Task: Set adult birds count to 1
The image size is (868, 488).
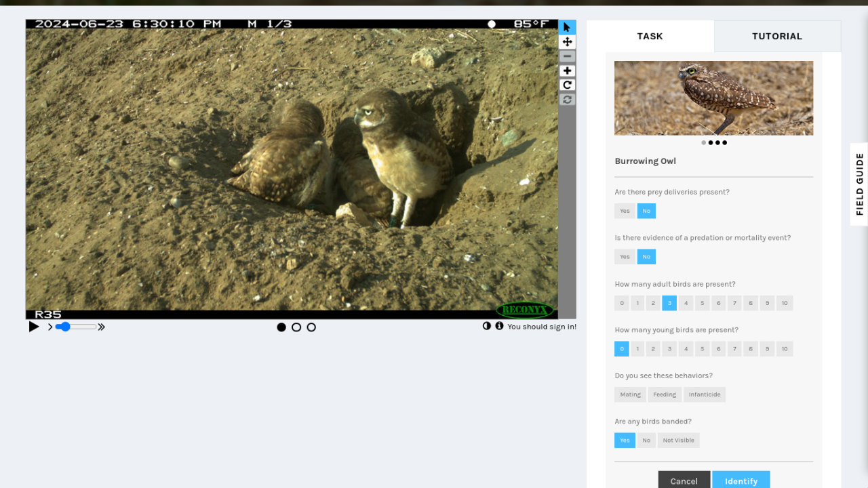Action: [637, 303]
